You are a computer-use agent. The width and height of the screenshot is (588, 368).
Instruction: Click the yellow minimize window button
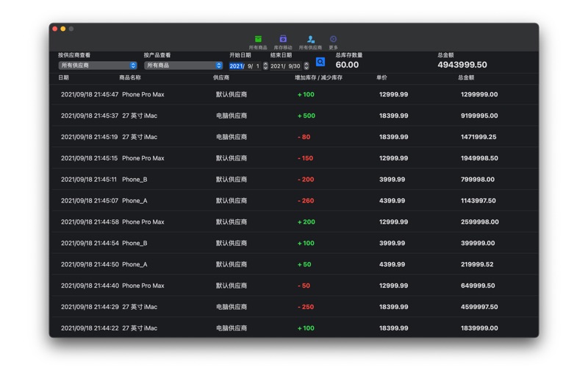[x=63, y=29]
